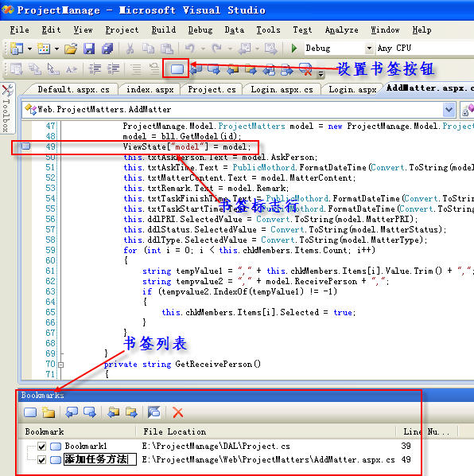Click the Save All icon

[x=107, y=49]
